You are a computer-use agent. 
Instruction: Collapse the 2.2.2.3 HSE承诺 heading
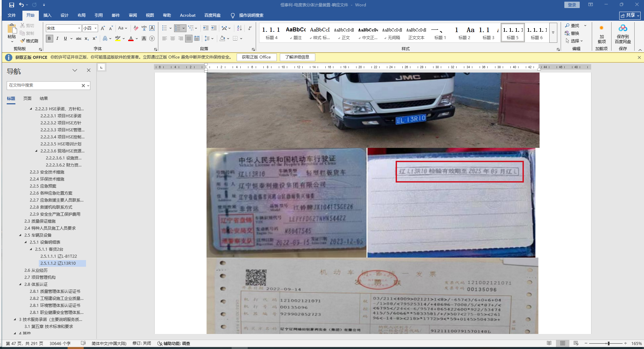pos(31,109)
